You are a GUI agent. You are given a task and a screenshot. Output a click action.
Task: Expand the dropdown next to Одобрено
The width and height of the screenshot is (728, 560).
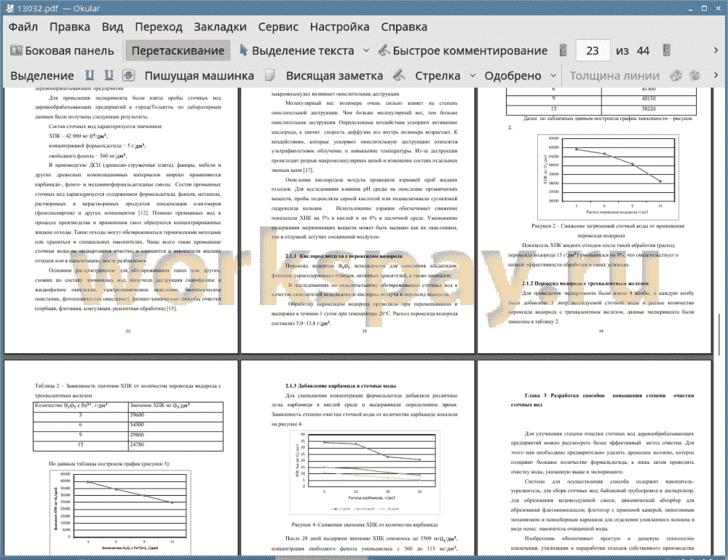tap(553, 76)
